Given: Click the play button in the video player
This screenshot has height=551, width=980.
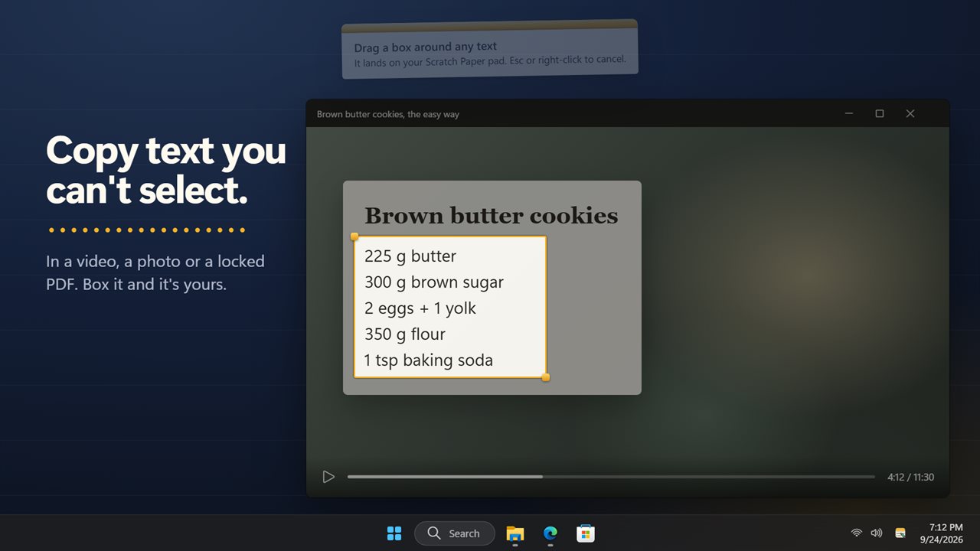Looking at the screenshot, I should 328,477.
